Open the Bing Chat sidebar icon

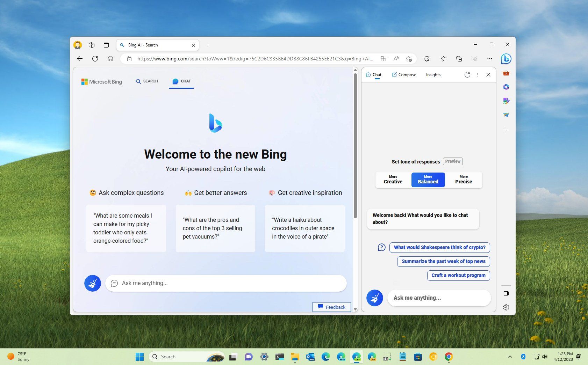point(506,59)
